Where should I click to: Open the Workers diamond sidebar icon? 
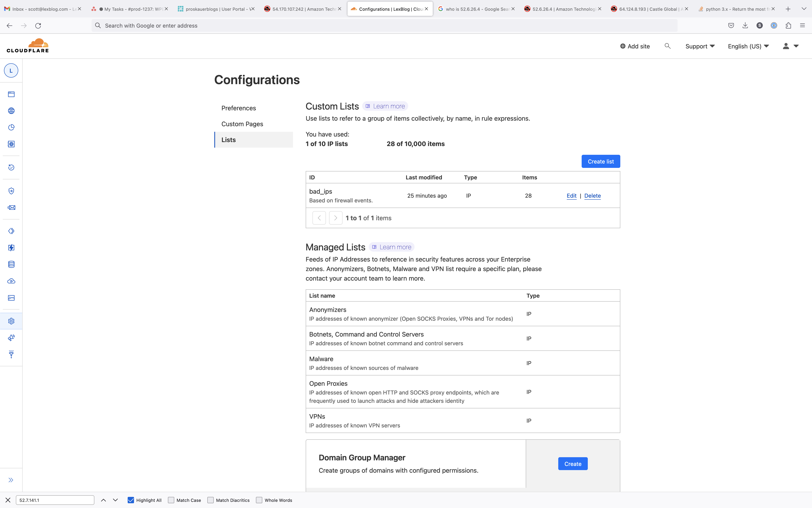[11, 231]
